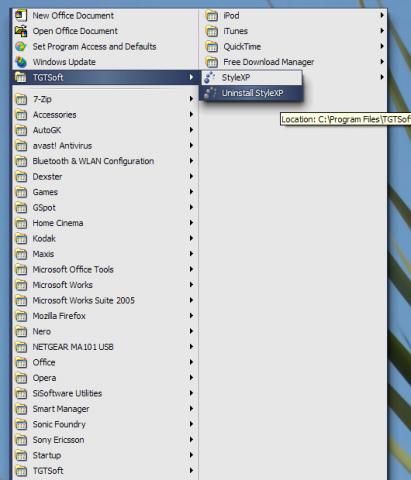Image resolution: width=411 pixels, height=480 pixels.
Task: Select the QuickTime text label
Action: coord(242,47)
